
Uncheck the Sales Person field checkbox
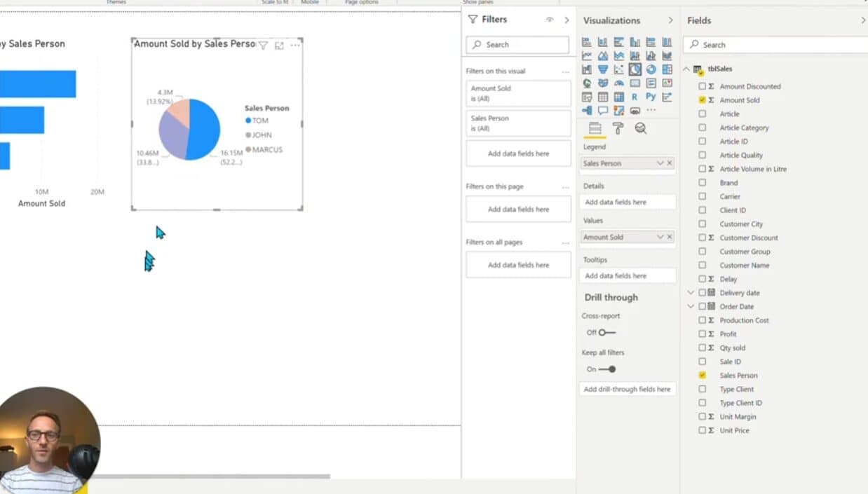(702, 376)
